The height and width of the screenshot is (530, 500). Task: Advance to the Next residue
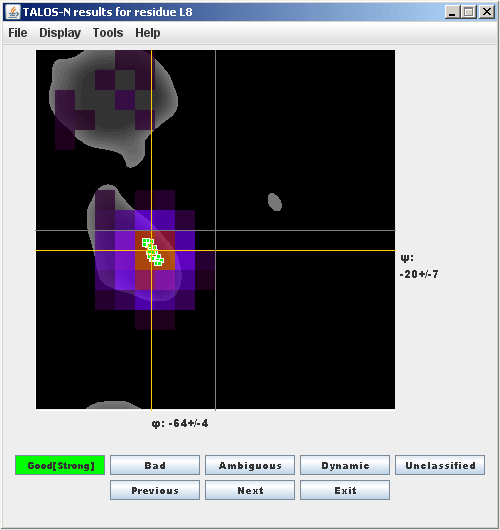pos(250,490)
